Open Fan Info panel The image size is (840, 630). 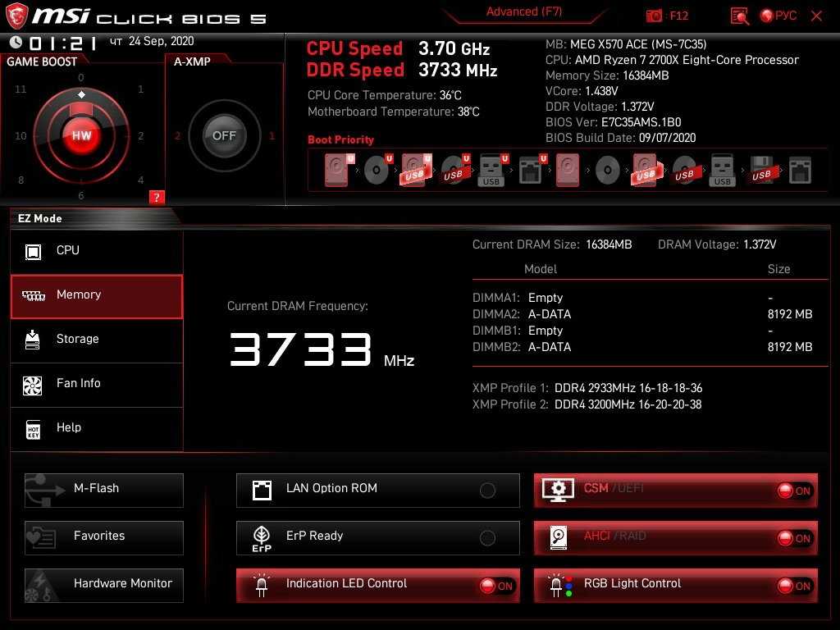[x=97, y=384]
